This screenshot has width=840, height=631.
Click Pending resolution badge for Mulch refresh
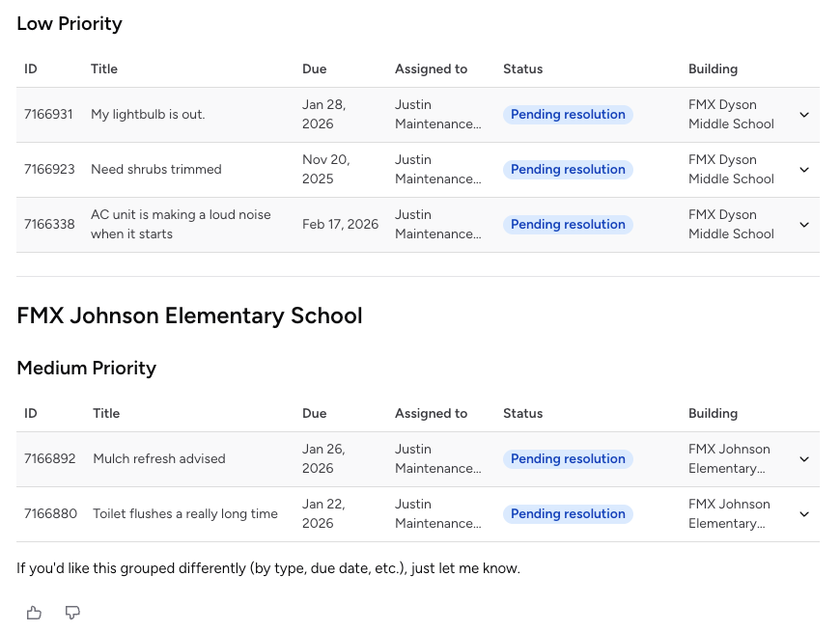(x=568, y=459)
